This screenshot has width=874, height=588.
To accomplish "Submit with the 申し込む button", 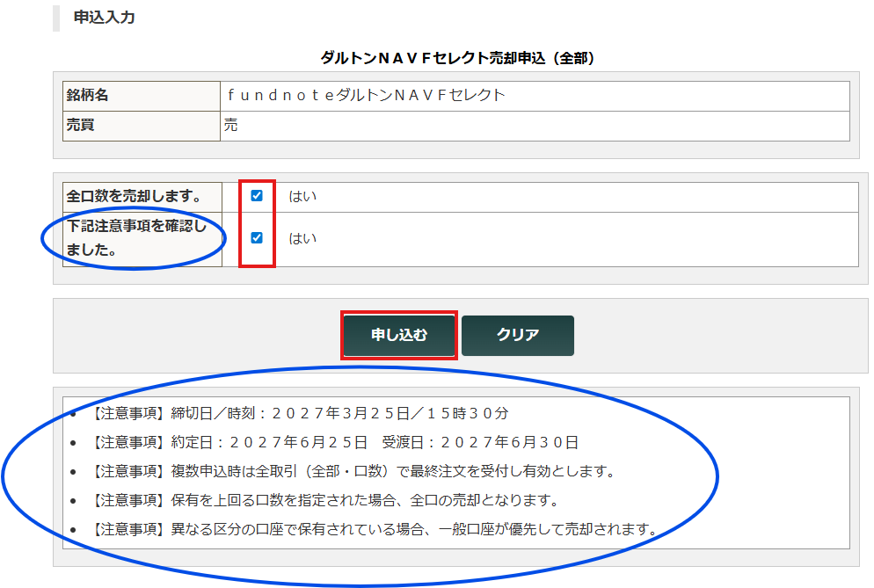I will [399, 335].
